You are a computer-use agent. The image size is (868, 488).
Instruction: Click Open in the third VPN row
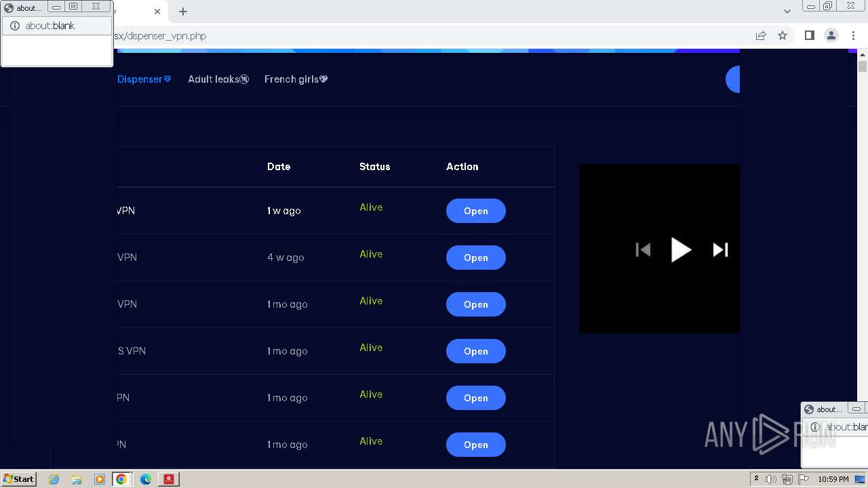(475, 304)
